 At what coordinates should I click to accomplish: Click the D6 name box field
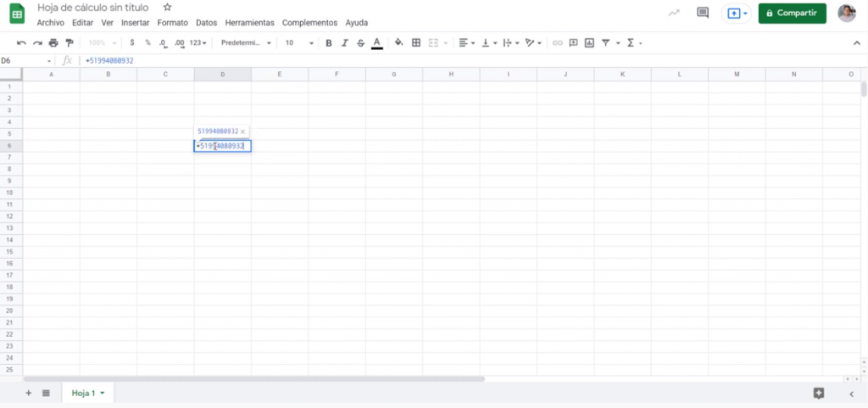point(25,61)
